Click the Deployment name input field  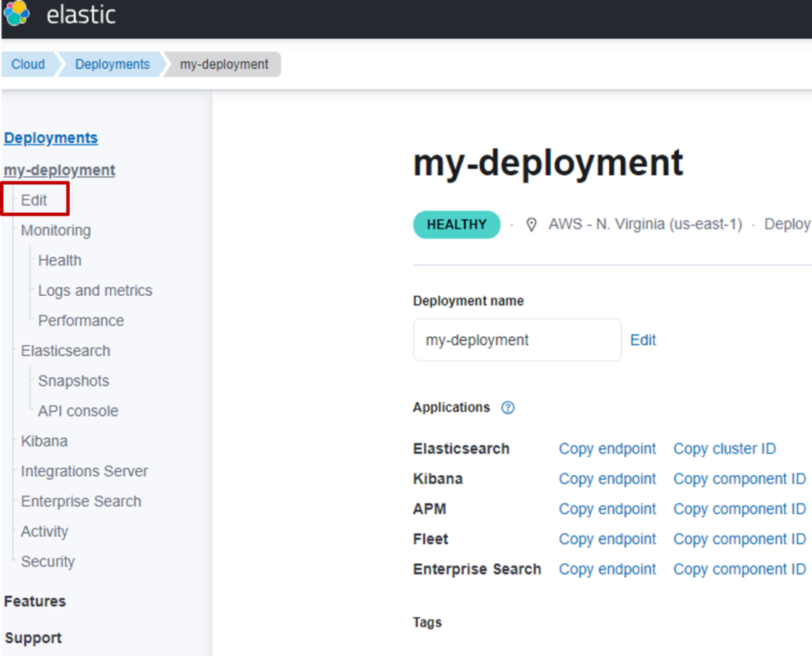517,340
